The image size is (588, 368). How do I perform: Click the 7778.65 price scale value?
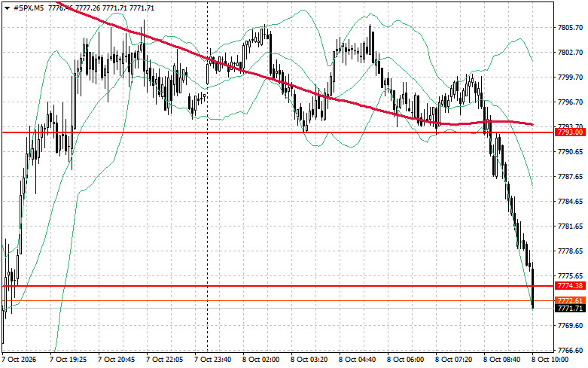(570, 251)
